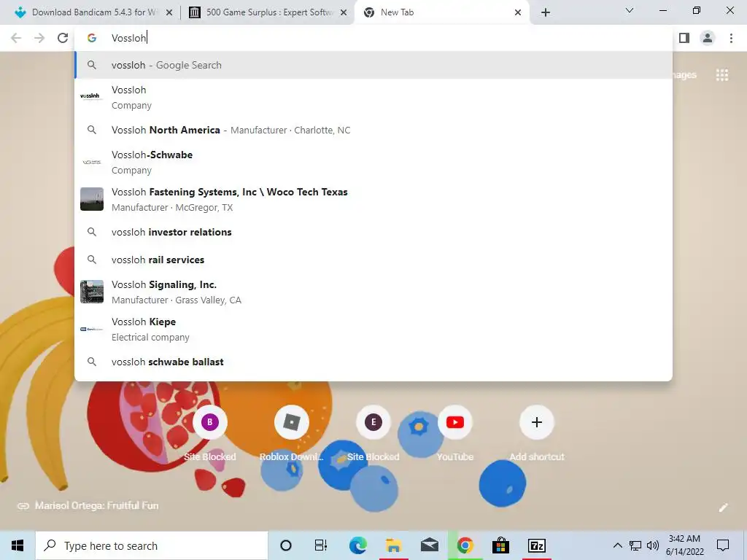Choose Vossloh Fastening Systems Woco Tech Texas

coord(373,199)
